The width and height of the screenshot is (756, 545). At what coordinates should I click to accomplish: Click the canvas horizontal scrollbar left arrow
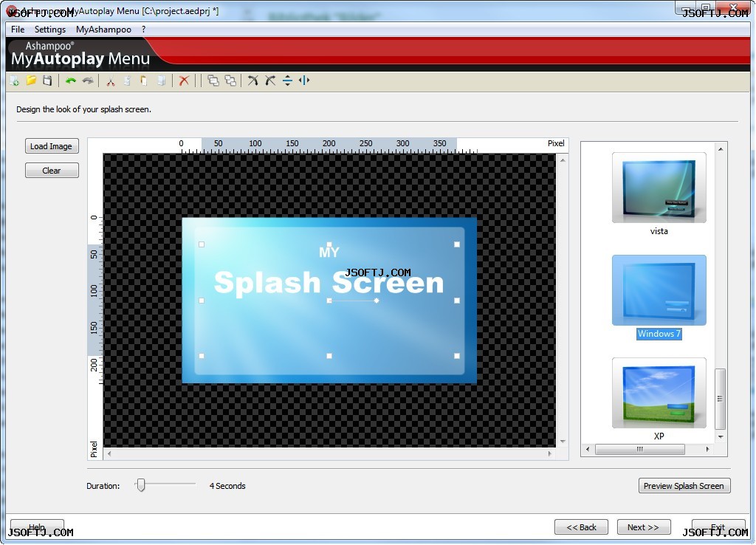point(109,453)
